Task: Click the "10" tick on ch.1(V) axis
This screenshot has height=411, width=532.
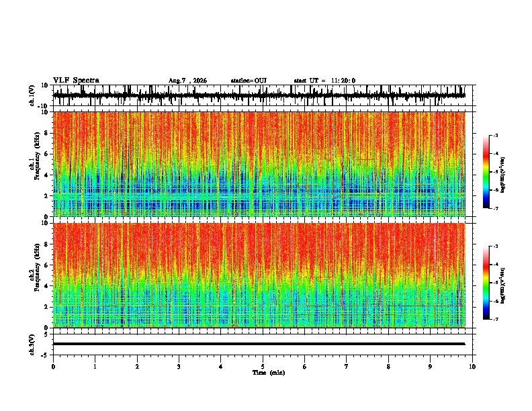Action: click(45, 85)
